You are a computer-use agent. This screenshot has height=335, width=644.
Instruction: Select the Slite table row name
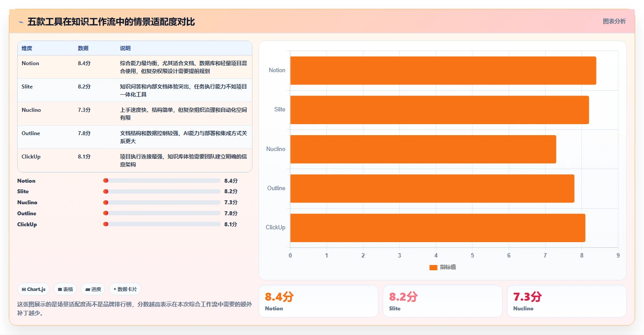pos(27,87)
